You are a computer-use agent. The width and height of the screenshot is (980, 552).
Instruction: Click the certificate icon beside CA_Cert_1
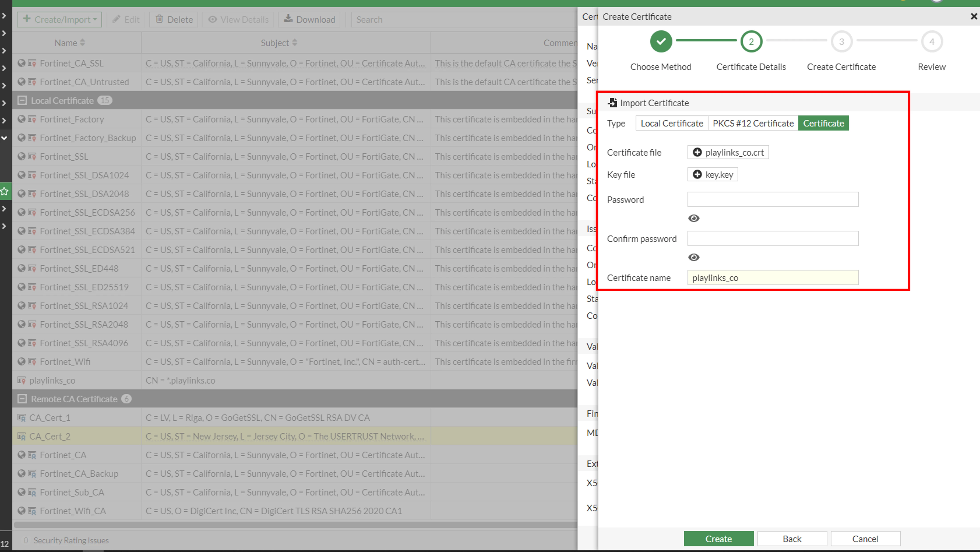pos(21,418)
